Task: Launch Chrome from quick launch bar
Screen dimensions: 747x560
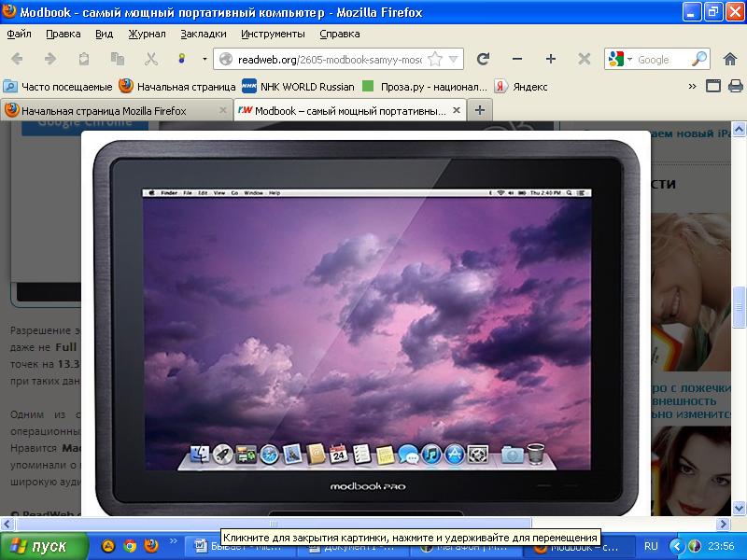Action: 130,546
